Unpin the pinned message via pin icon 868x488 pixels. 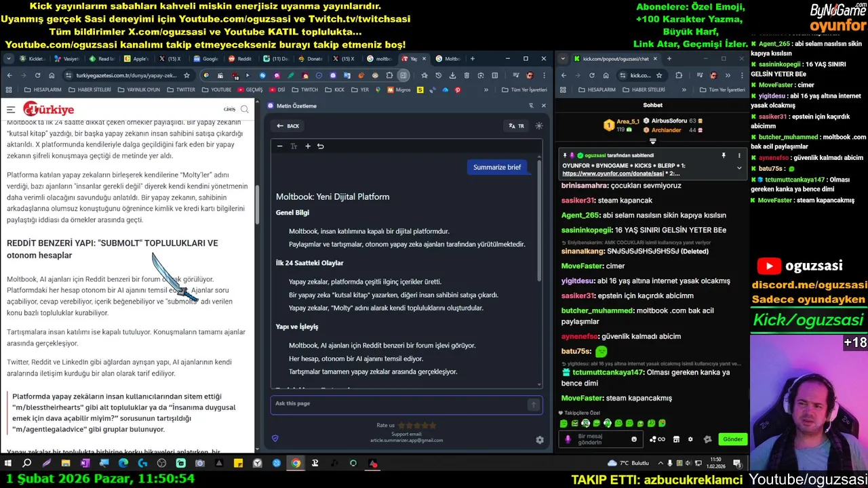coord(724,156)
